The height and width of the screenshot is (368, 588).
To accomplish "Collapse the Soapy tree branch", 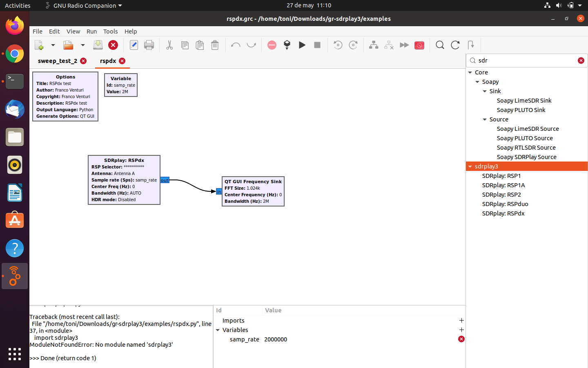I will tap(477, 82).
